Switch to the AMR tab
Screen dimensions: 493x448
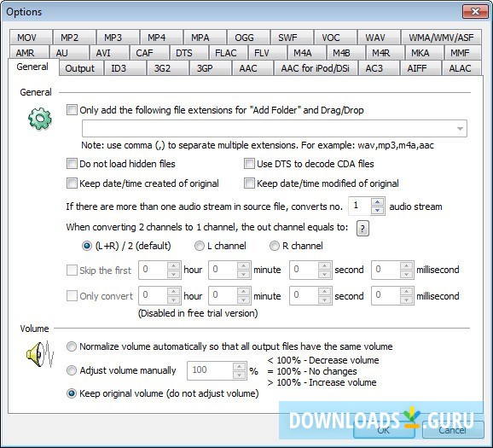point(29,53)
